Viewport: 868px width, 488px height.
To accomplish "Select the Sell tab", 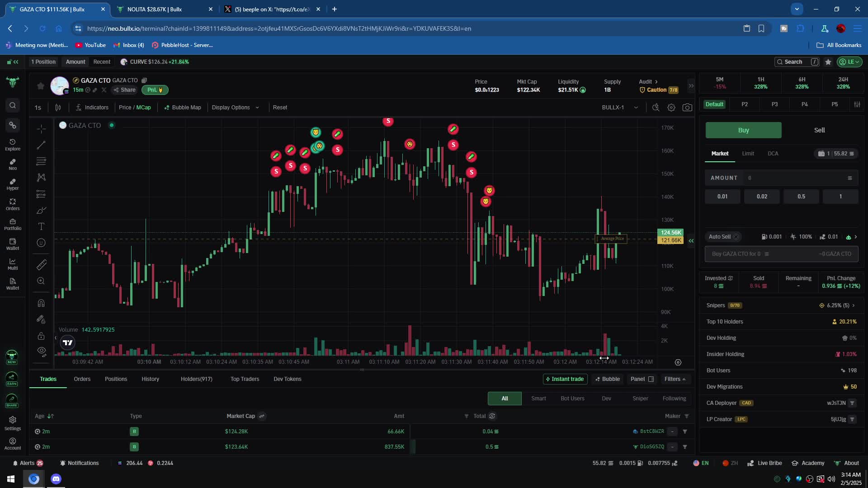I will 820,130.
